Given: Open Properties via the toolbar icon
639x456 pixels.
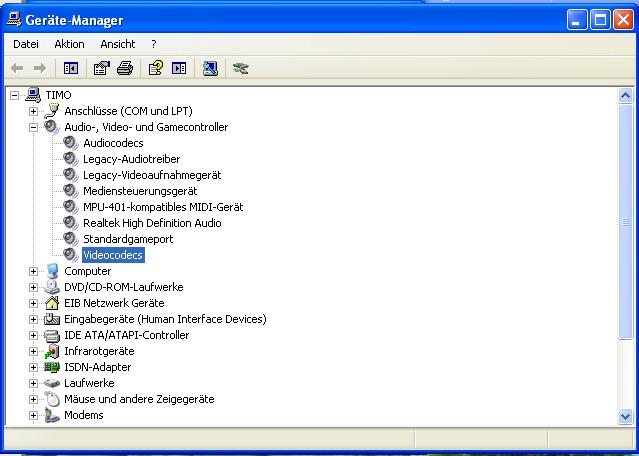Looking at the screenshot, I should (x=101, y=68).
